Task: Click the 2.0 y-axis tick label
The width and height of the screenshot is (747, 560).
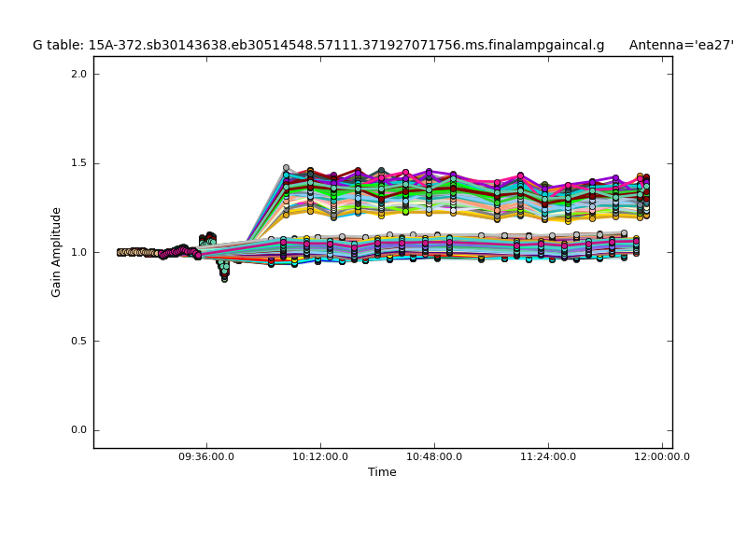Action: (78, 74)
